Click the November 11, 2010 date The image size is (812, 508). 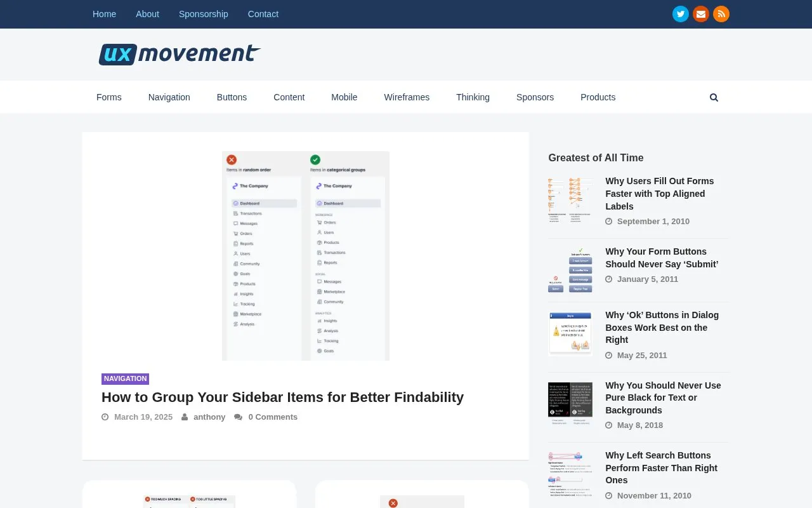tap(654, 496)
